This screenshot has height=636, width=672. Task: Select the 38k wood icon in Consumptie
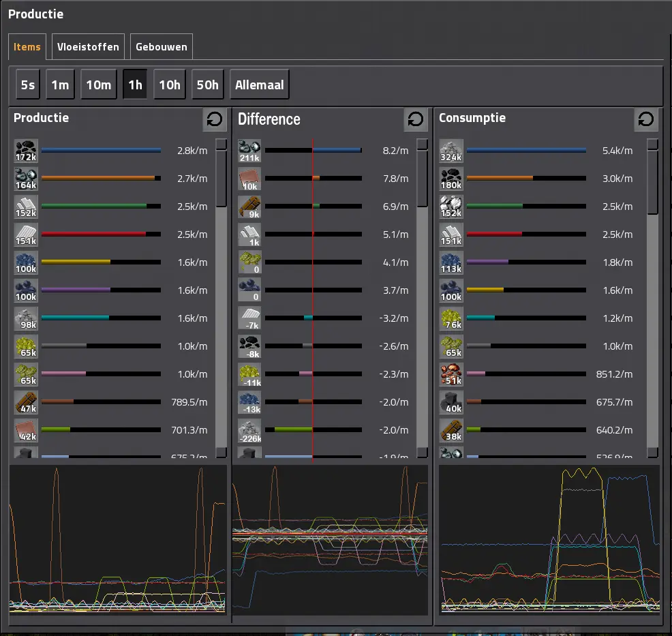click(x=451, y=430)
